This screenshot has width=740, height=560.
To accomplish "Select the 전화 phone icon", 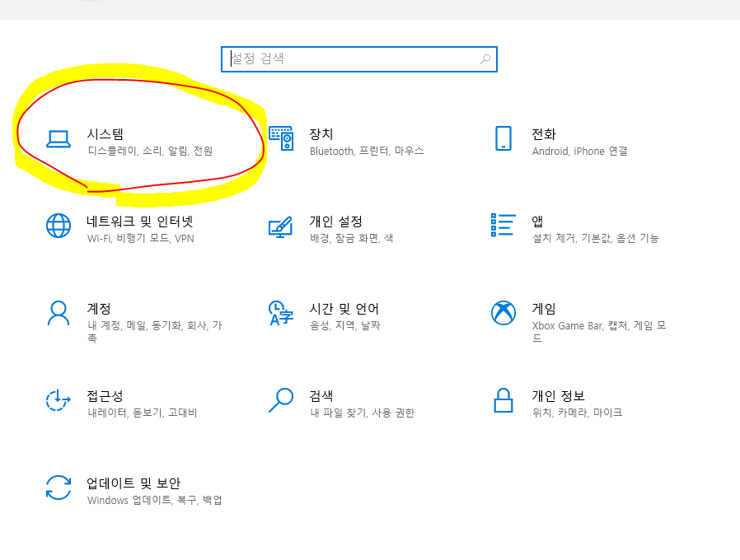I will (503, 138).
